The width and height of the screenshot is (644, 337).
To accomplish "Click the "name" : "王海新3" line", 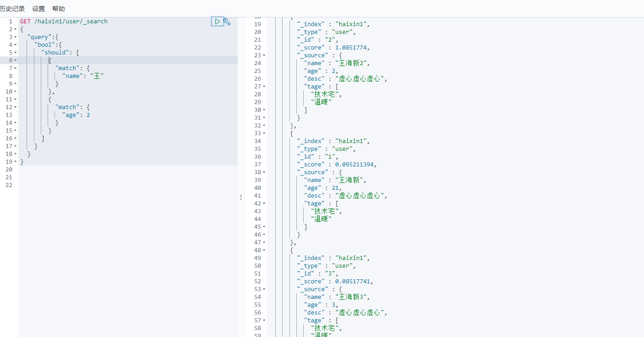I will point(337,297).
